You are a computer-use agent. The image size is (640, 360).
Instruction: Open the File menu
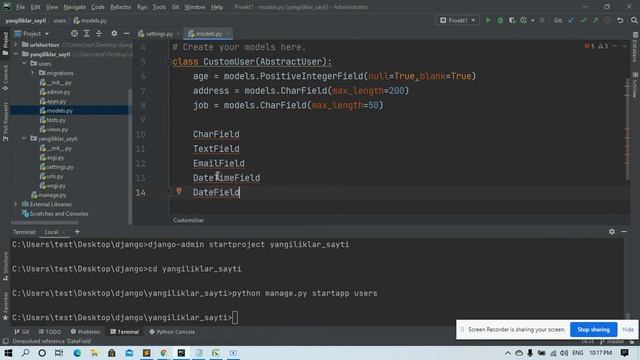tap(20, 7)
